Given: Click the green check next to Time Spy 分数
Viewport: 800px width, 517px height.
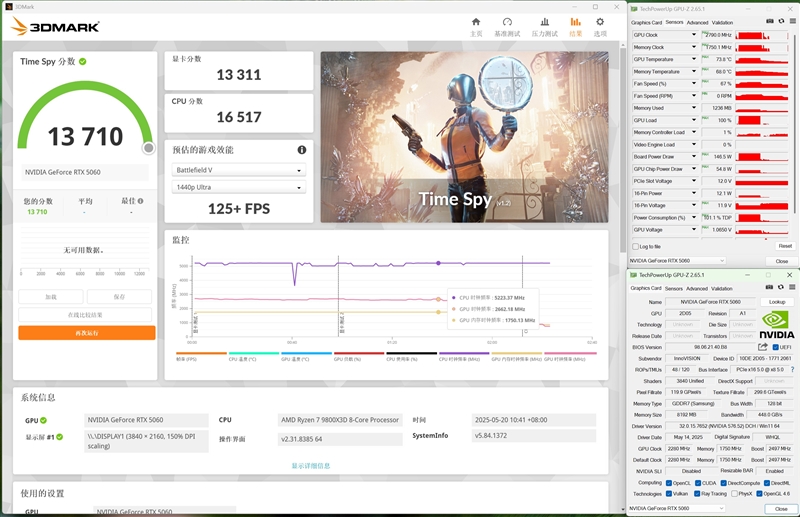Looking at the screenshot, I should 83,61.
